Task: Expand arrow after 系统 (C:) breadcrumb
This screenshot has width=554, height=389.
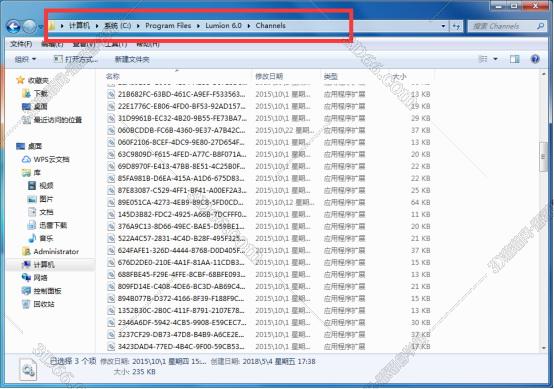Action: point(138,26)
